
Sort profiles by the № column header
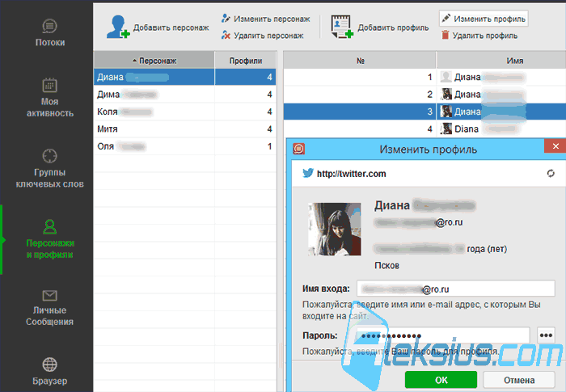360,61
